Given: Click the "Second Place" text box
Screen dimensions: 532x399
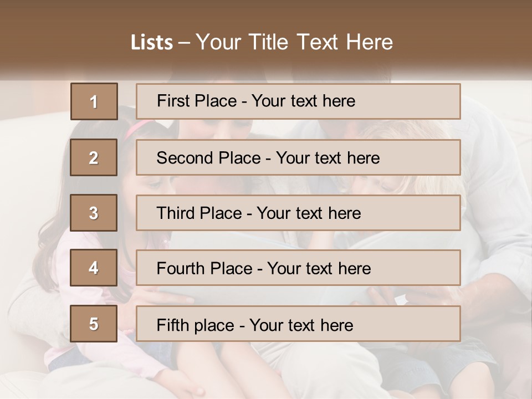Looking at the screenshot, I should [x=298, y=157].
